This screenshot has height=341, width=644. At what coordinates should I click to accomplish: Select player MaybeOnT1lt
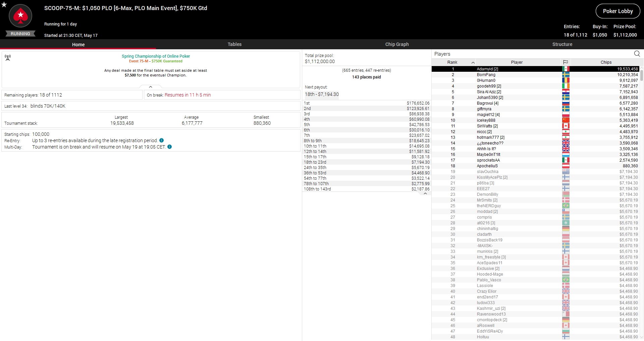[x=535, y=155]
